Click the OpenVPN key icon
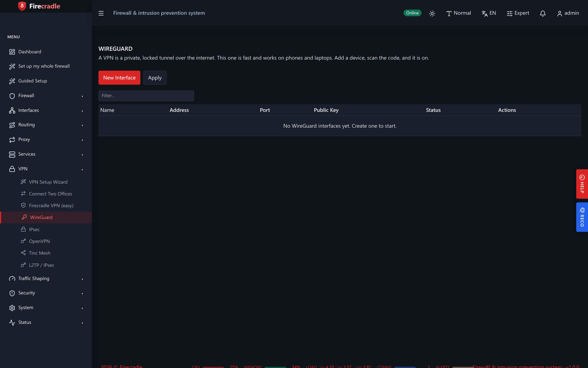The width and height of the screenshot is (588, 368). 23,241
